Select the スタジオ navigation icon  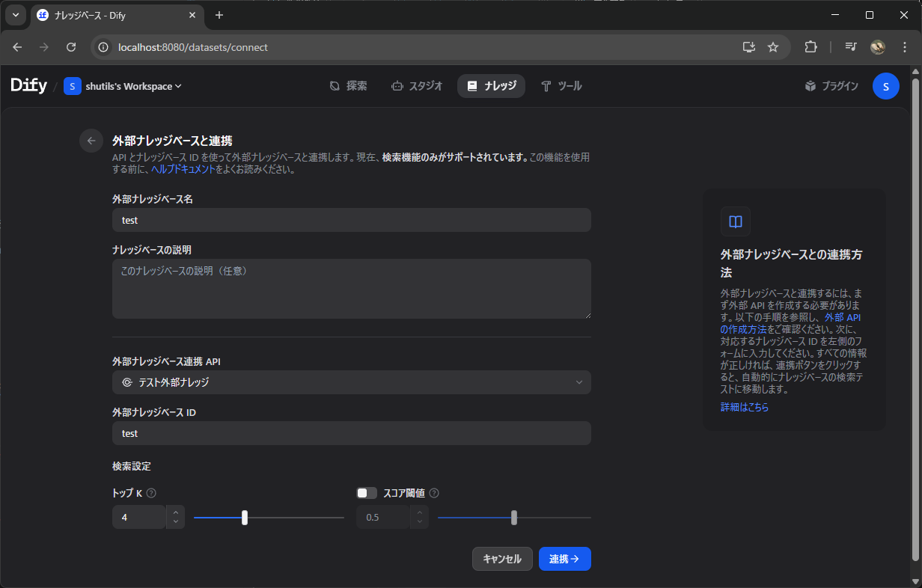coord(397,85)
